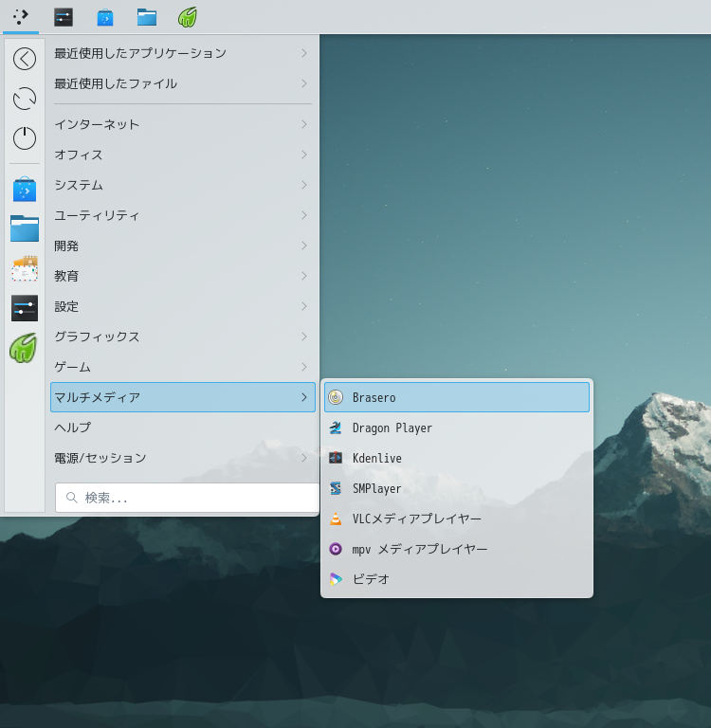Open the 設定 category
The width and height of the screenshot is (711, 728).
coord(183,306)
